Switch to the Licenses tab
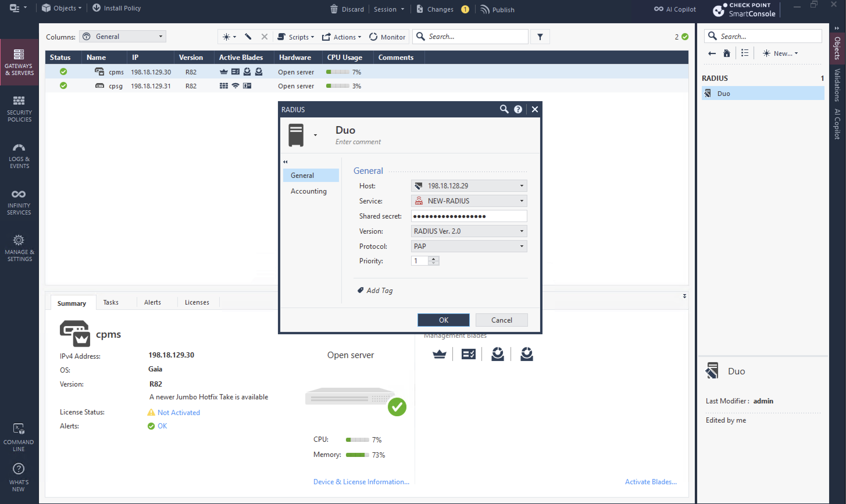Image resolution: width=846 pixels, height=504 pixels. [197, 302]
